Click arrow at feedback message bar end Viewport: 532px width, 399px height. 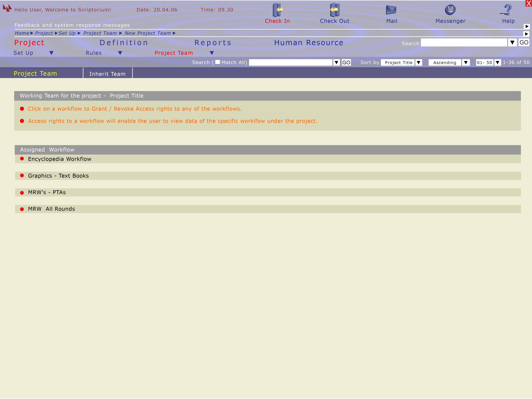(527, 26)
